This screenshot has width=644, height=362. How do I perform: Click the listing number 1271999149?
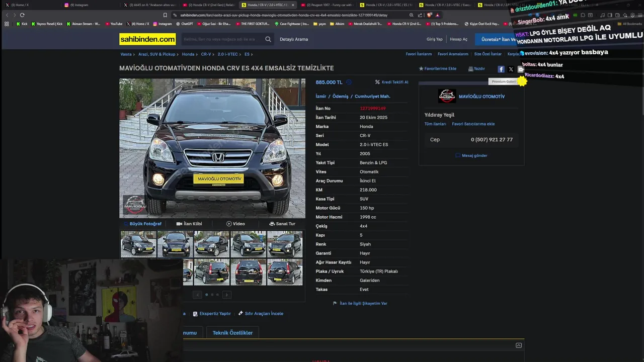(x=372, y=109)
